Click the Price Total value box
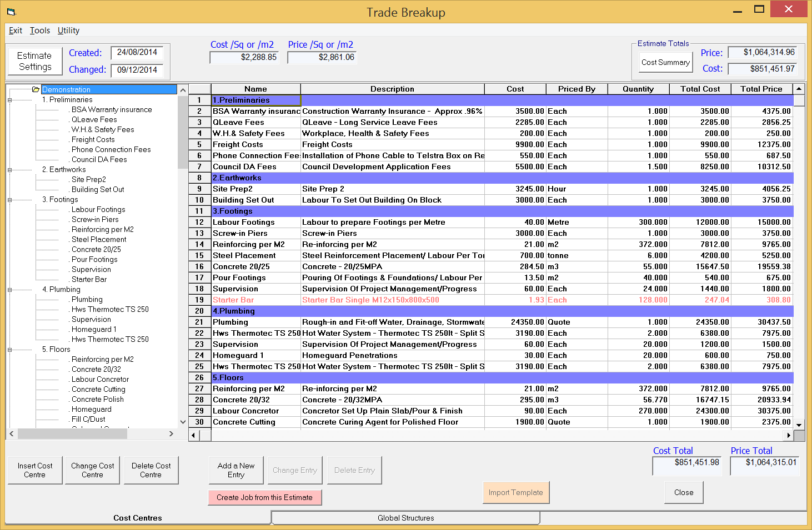This screenshot has height=530, width=812. 765,466
